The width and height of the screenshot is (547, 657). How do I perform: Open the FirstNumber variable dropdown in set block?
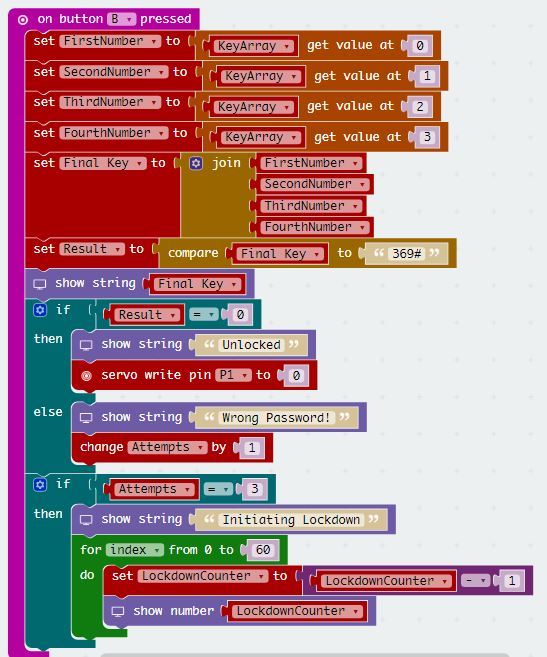[110, 41]
